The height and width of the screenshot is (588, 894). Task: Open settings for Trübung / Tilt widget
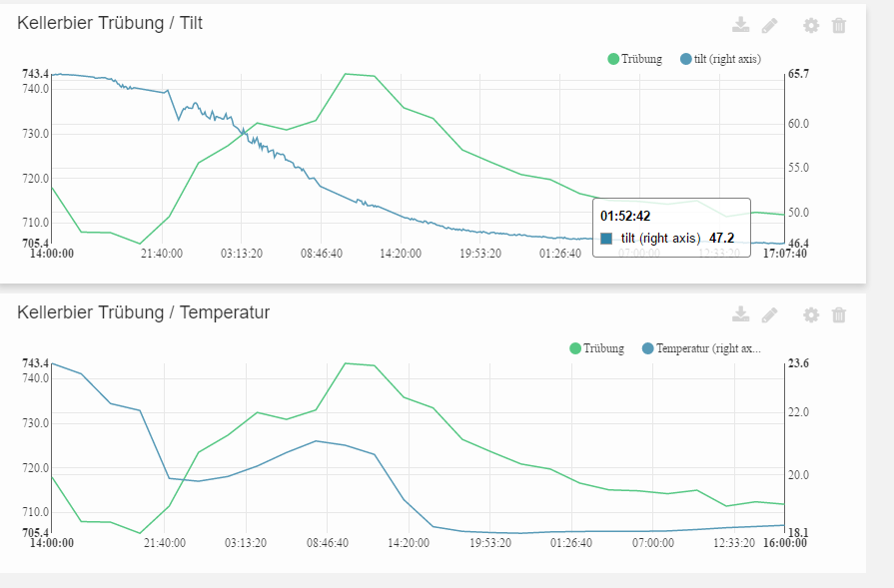pyautogui.click(x=811, y=25)
